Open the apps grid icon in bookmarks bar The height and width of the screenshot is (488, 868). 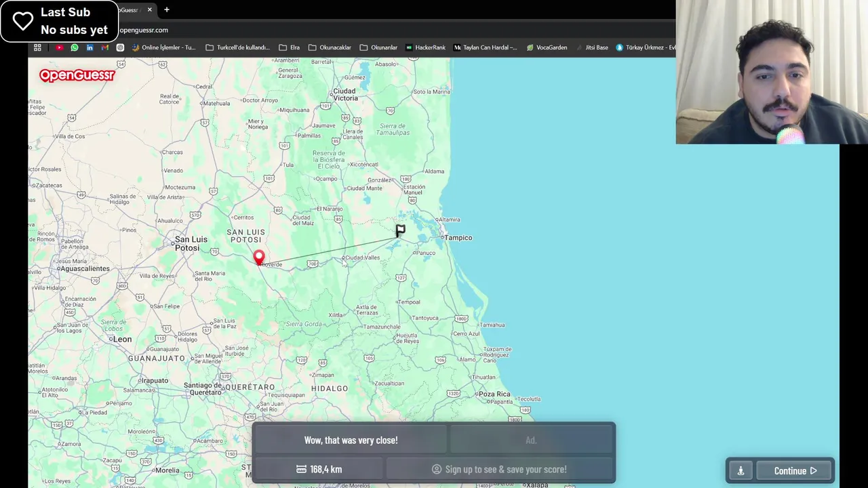[37, 47]
